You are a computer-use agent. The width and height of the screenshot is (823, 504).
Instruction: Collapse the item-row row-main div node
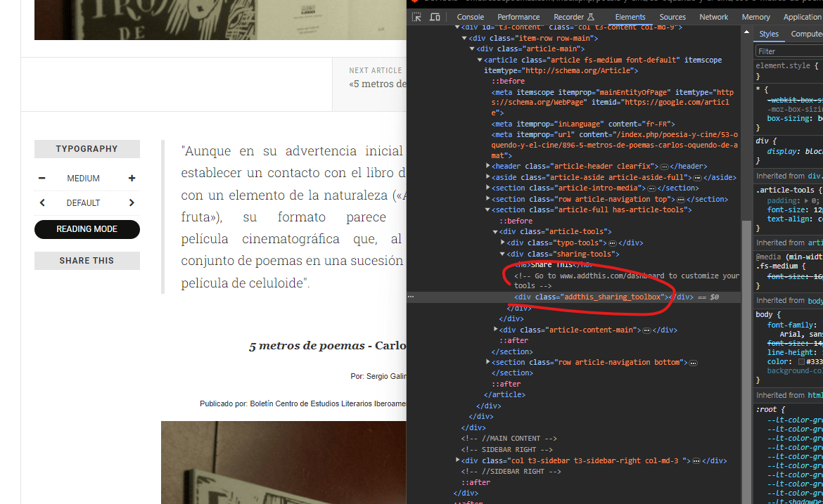tap(464, 38)
